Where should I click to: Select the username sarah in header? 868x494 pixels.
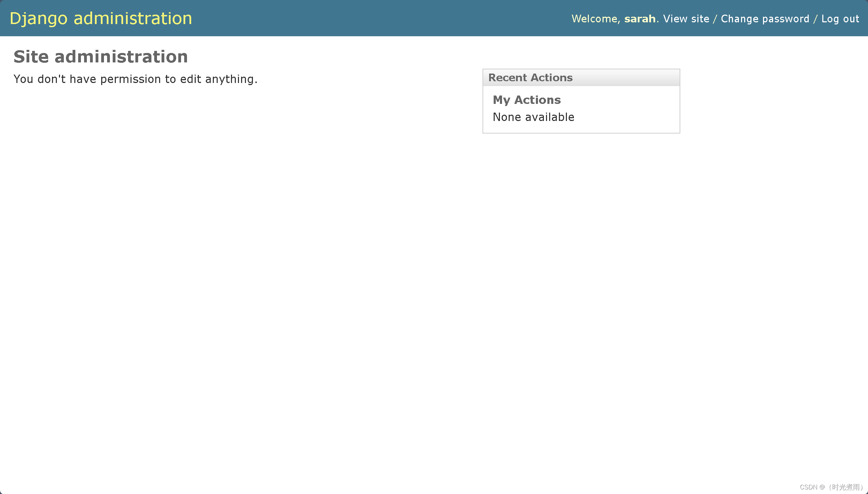(640, 18)
